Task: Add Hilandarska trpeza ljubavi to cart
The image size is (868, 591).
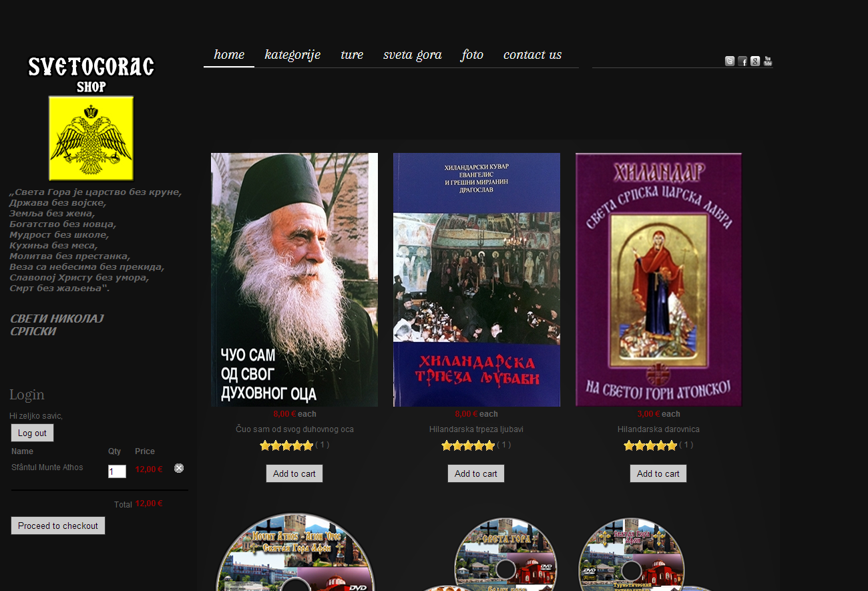Action: coord(476,473)
